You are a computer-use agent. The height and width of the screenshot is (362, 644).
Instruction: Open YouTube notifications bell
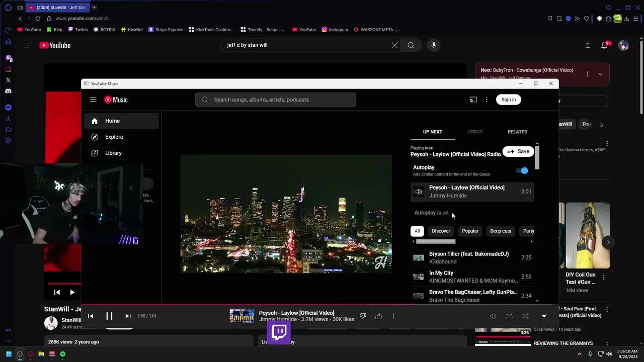[x=605, y=45]
